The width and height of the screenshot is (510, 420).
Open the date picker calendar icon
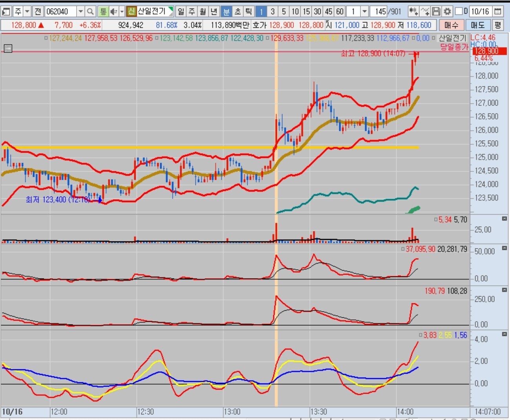497,11
